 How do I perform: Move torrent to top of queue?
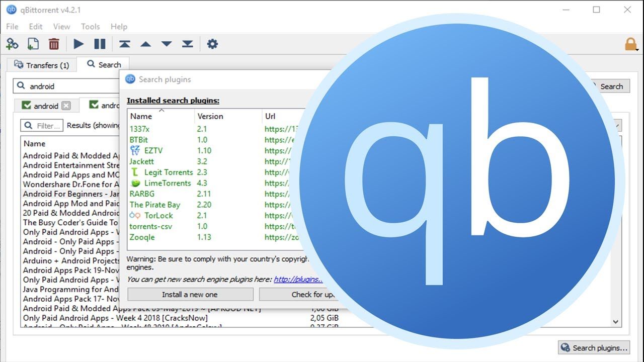(125, 44)
